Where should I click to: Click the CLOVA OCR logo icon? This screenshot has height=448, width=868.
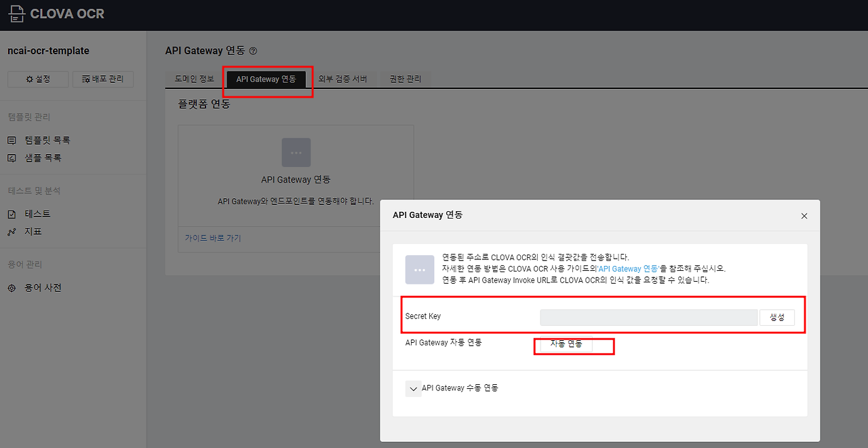[17, 14]
